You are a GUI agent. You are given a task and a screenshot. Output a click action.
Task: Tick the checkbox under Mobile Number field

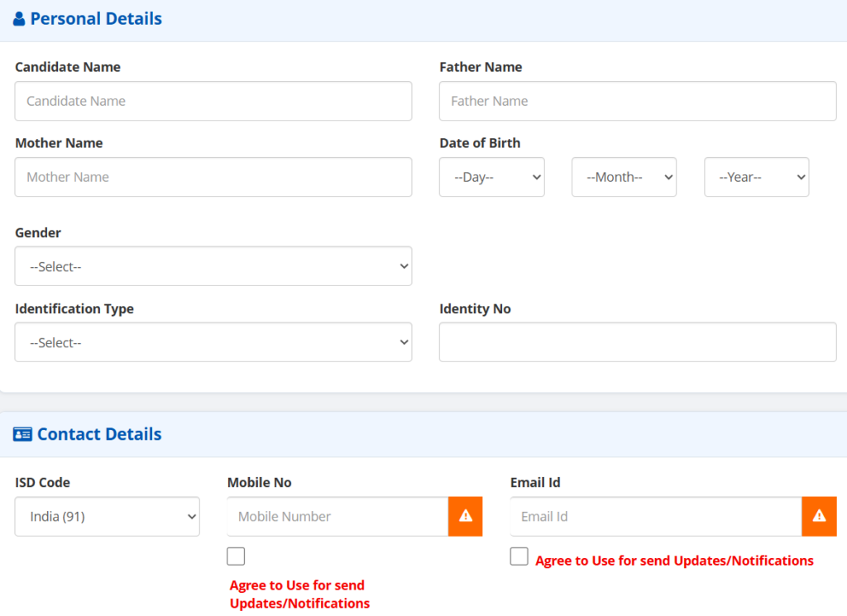(236, 556)
